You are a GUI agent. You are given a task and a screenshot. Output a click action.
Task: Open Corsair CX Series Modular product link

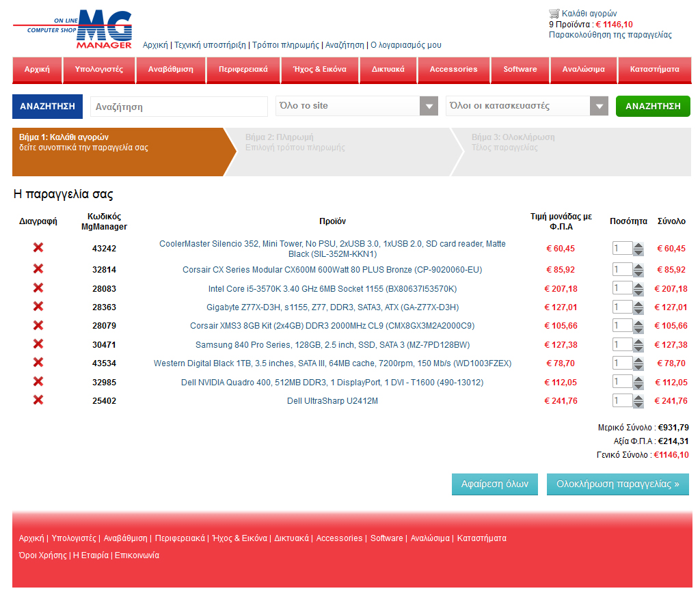coord(333,269)
